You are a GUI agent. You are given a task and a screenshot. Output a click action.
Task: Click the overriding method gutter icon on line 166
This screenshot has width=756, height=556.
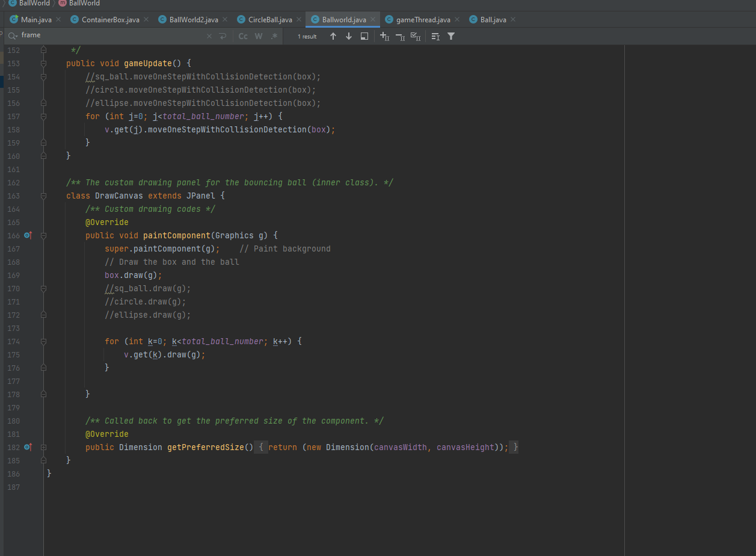point(28,235)
